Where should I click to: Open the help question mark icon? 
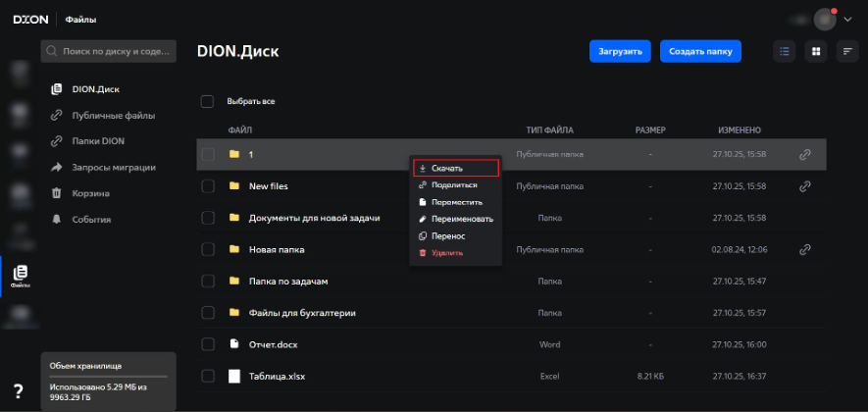(18, 390)
